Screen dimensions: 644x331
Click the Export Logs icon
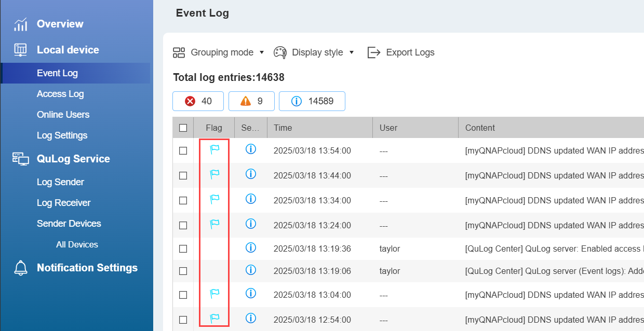click(x=374, y=52)
